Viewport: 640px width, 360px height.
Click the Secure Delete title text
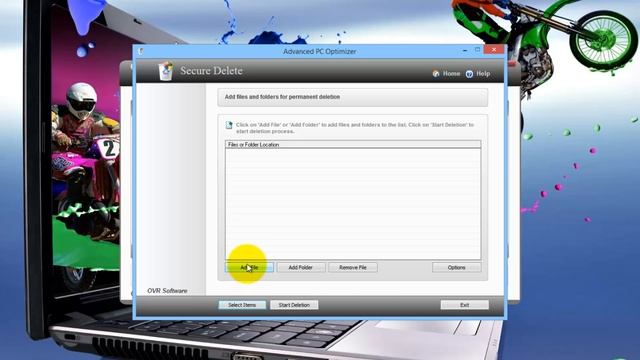click(x=211, y=71)
